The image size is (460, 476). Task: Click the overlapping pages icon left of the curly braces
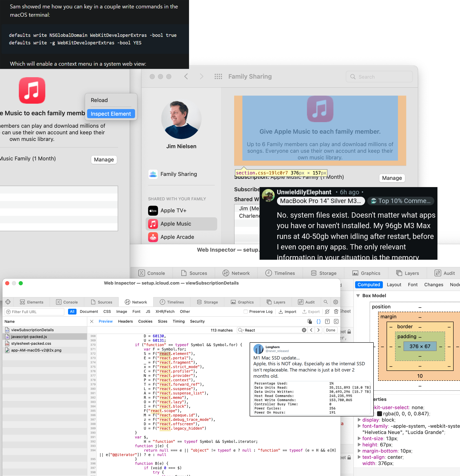[x=310, y=322]
